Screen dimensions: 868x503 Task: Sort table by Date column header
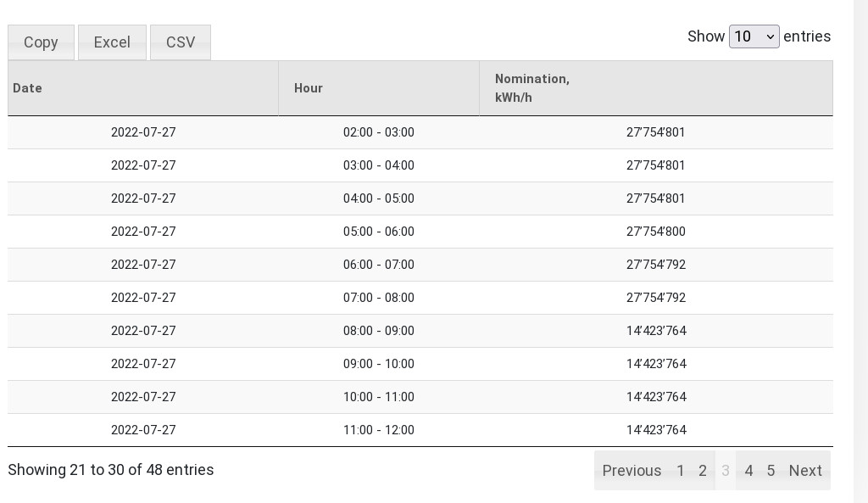click(x=142, y=88)
